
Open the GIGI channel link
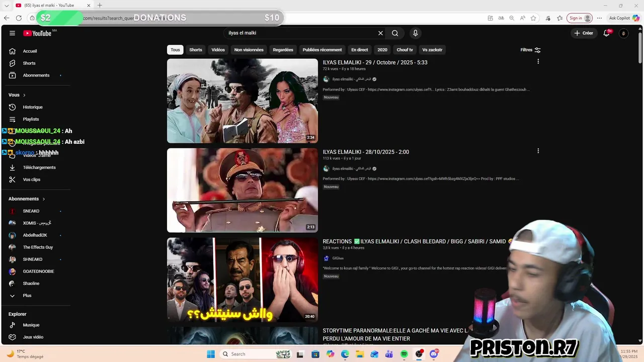click(338, 258)
